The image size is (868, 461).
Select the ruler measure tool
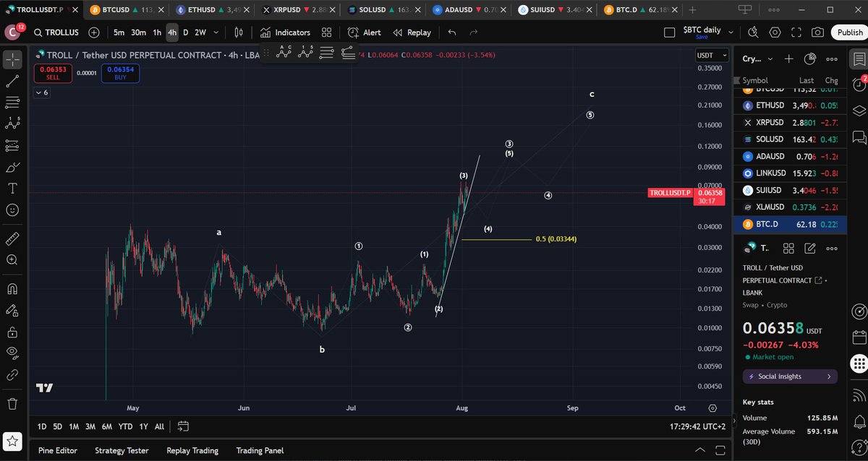[12, 238]
